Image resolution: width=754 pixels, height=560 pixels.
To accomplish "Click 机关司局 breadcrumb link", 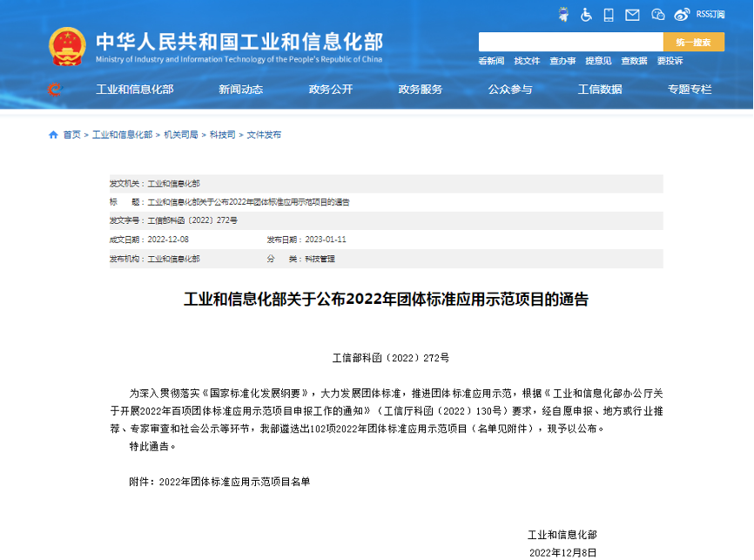I will click(181, 135).
